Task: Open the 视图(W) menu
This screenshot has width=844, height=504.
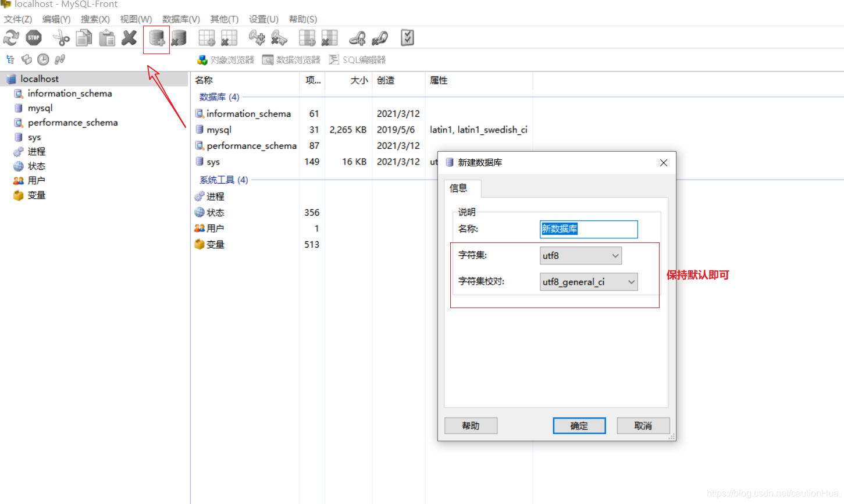Action: pos(136,19)
